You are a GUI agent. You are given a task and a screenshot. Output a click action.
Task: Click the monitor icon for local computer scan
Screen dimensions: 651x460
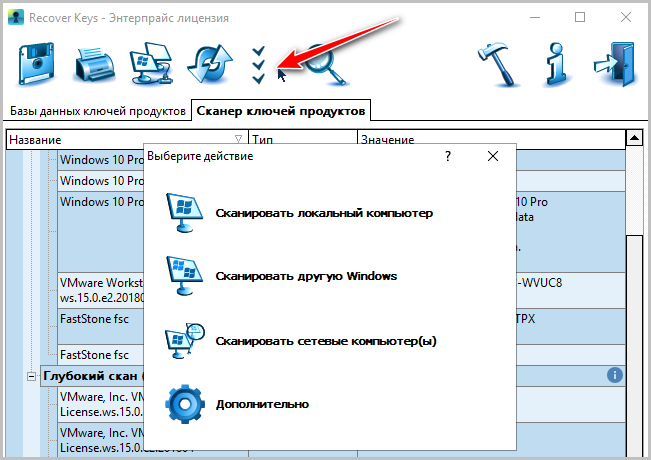point(184,213)
